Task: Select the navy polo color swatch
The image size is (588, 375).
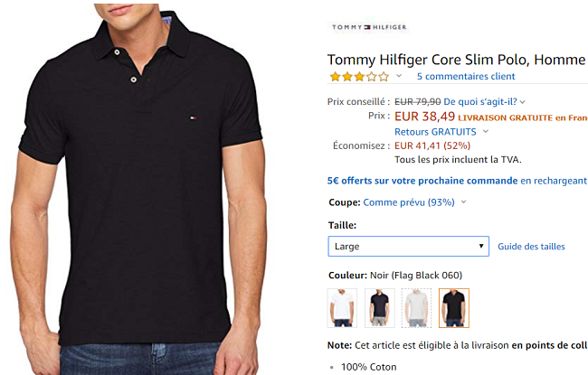Action: [380, 307]
